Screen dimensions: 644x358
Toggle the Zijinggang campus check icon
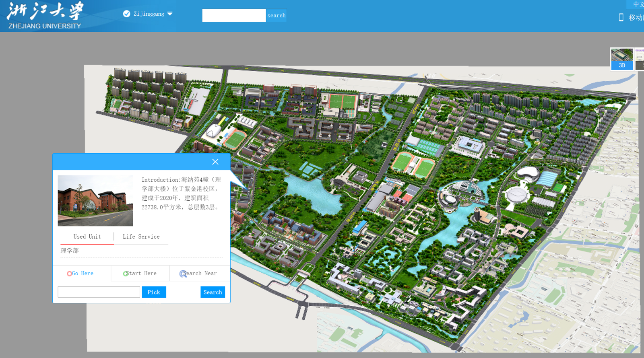126,14
